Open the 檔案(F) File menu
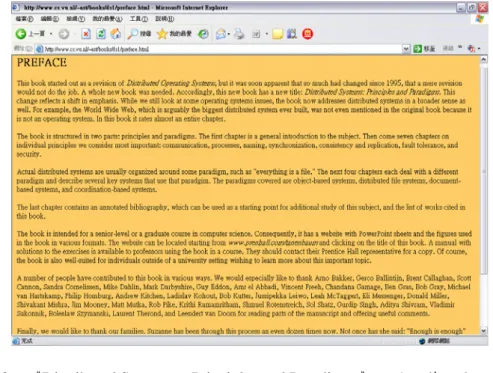 [24, 19]
